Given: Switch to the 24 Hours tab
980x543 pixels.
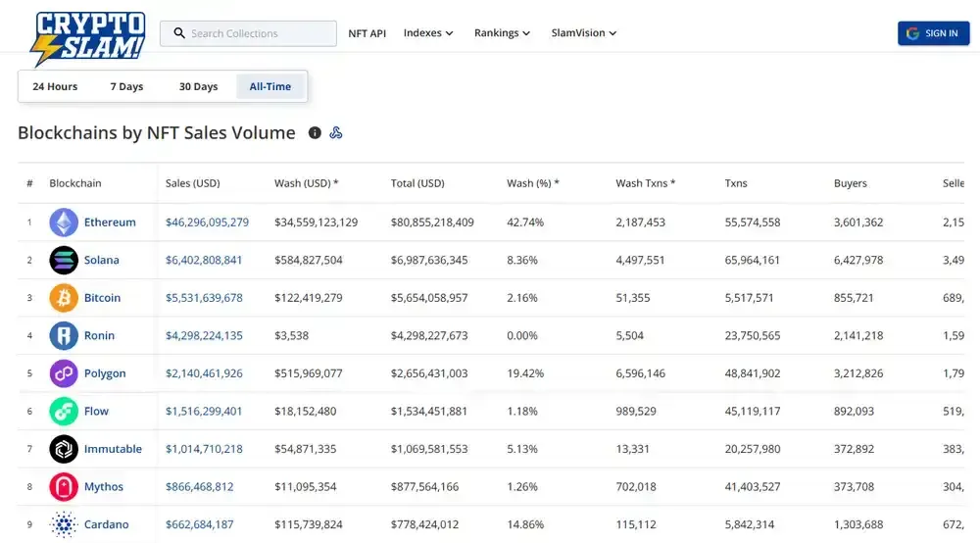Looking at the screenshot, I should point(55,86).
